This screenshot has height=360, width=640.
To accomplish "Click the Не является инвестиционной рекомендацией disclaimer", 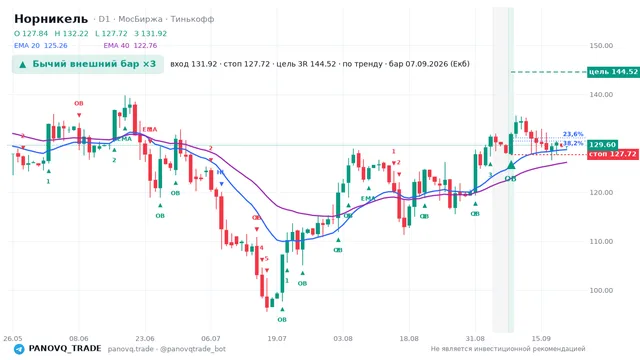I will 508,349.
